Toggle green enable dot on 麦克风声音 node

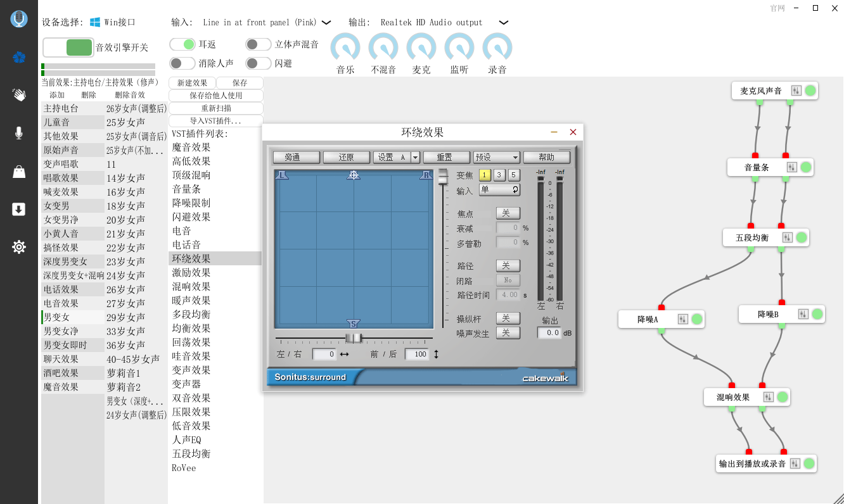[x=810, y=91]
